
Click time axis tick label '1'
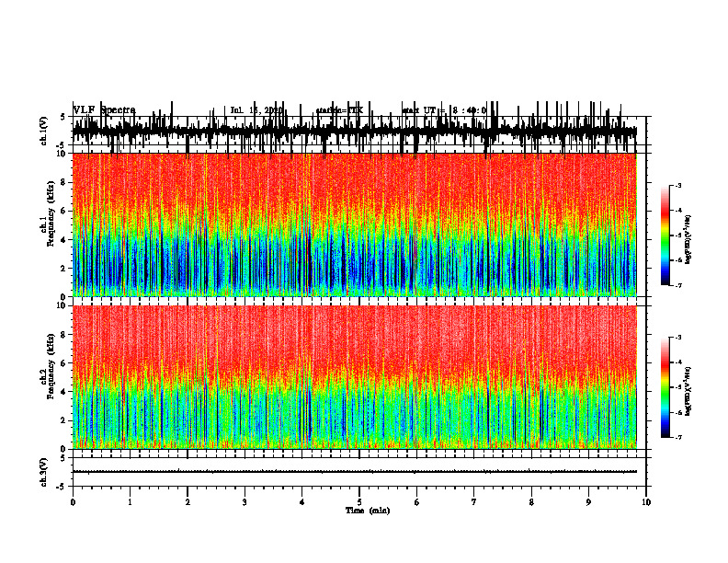pyautogui.click(x=130, y=502)
